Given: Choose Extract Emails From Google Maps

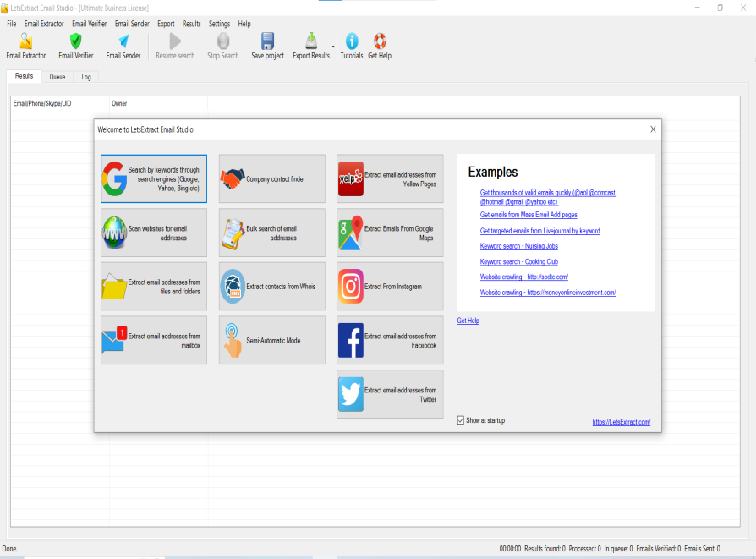Looking at the screenshot, I should pyautogui.click(x=390, y=233).
